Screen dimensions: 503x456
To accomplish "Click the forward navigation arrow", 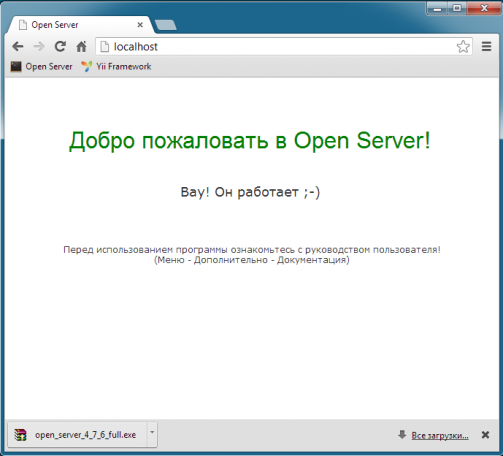I will (39, 46).
